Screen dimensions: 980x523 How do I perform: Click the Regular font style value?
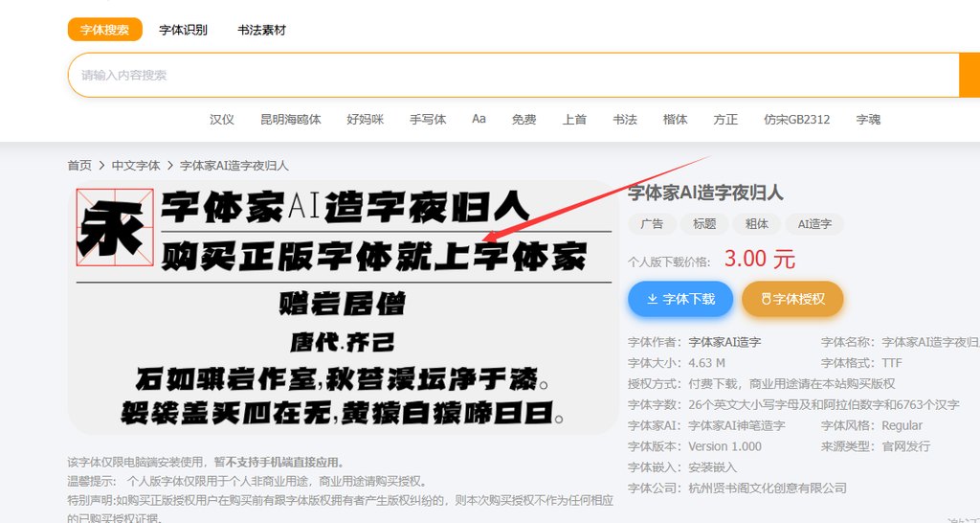(x=902, y=425)
